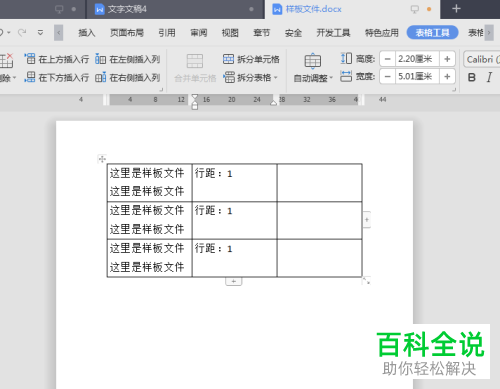This screenshot has height=389, width=500.
Task: Click the monitor icon on 样板文件.docx tab
Action: point(415,9)
